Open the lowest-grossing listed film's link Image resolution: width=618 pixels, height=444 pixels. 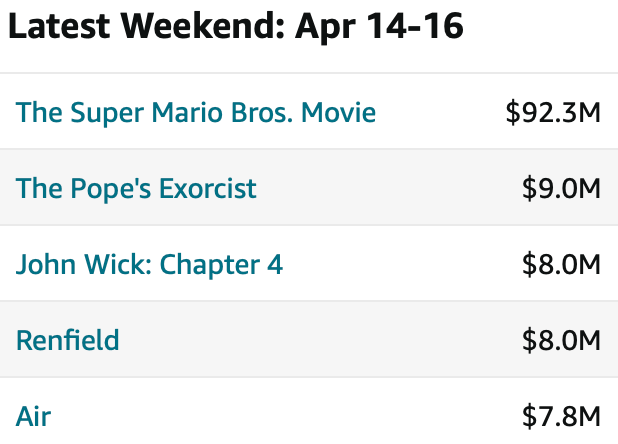(33, 415)
